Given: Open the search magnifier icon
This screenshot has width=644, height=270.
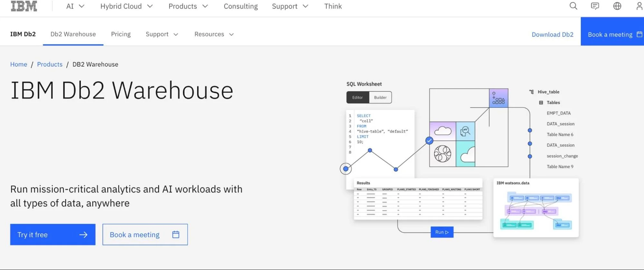Looking at the screenshot, I should tap(573, 6).
